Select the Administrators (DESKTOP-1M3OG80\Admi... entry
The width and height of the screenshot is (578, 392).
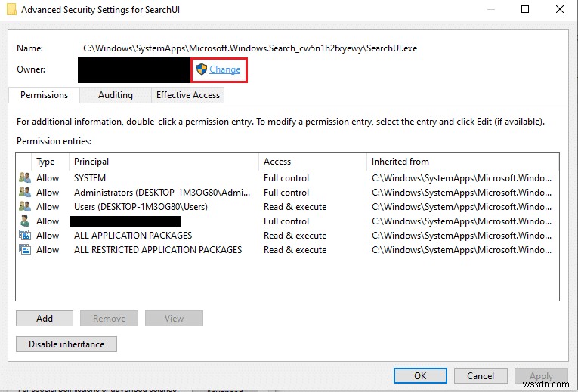click(x=162, y=193)
